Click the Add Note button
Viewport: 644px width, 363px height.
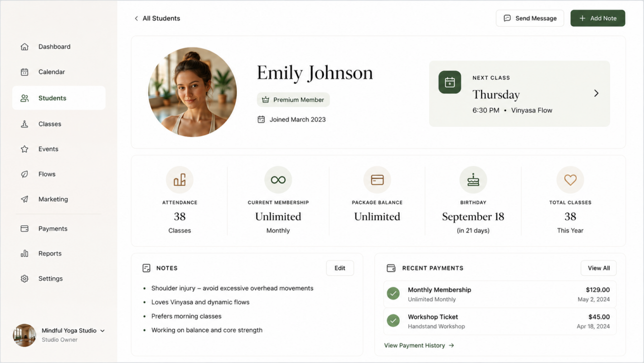coord(597,18)
